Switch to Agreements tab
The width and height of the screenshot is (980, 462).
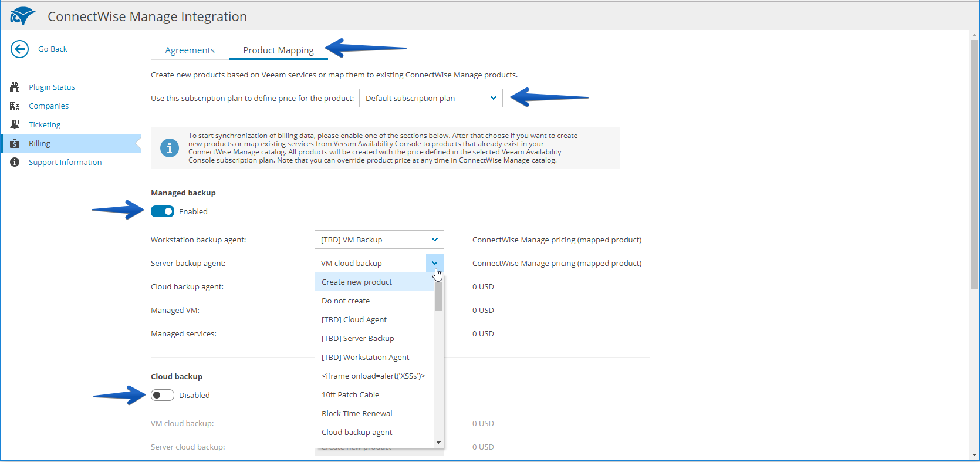click(190, 50)
